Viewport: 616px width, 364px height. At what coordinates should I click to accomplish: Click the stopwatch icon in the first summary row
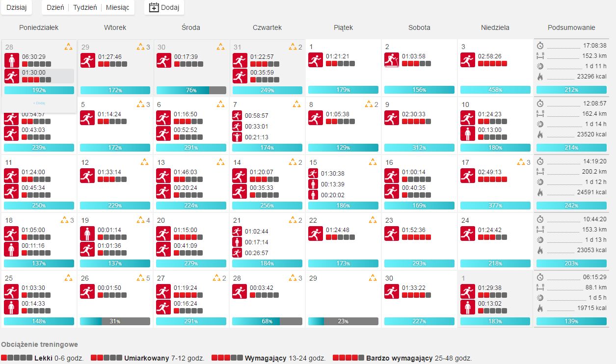point(540,45)
